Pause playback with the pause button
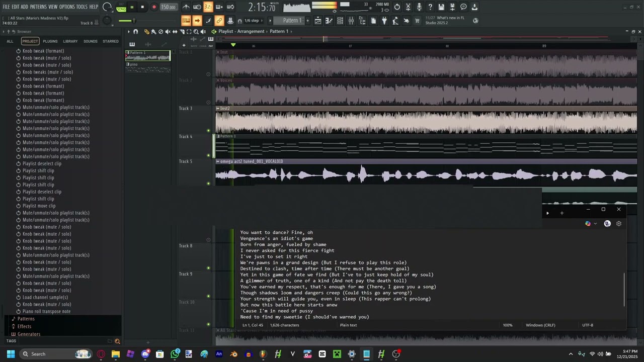The width and height of the screenshot is (644, 362). coord(132,7)
